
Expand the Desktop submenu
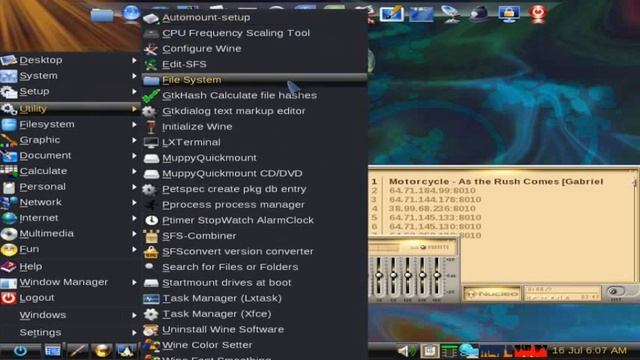pos(70,60)
